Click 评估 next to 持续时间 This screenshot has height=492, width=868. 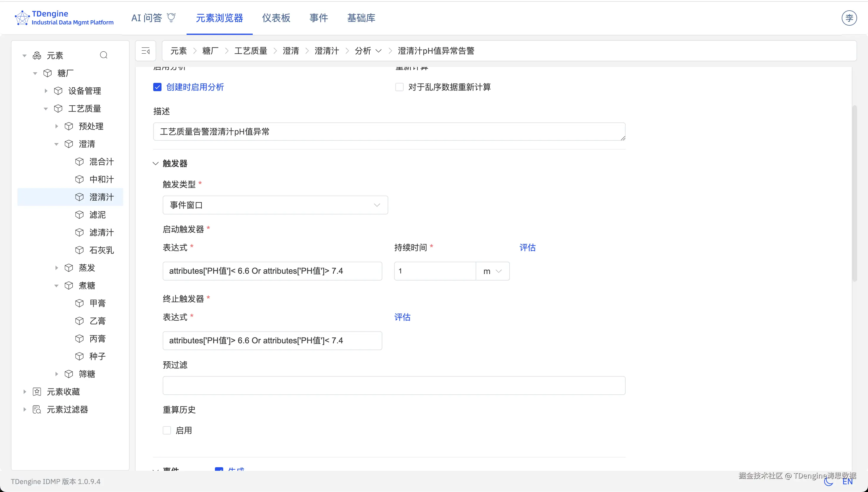coord(528,247)
